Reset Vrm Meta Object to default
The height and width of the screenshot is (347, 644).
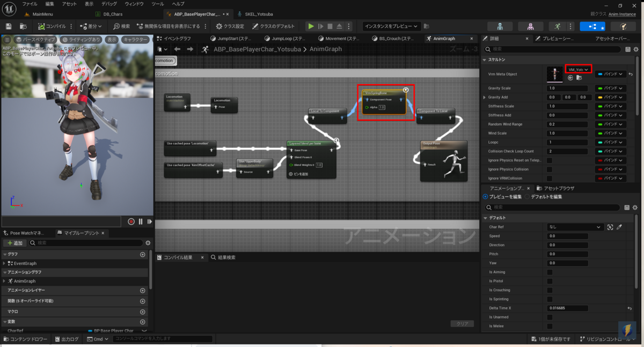pos(631,74)
